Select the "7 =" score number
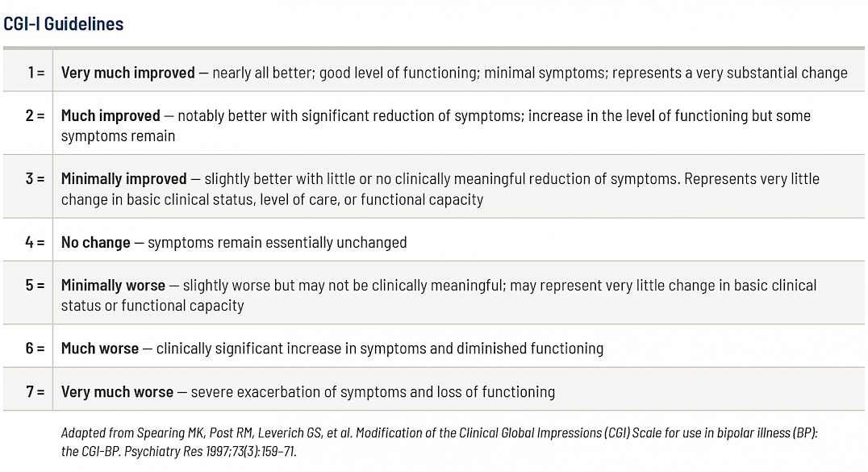 (x=35, y=391)
